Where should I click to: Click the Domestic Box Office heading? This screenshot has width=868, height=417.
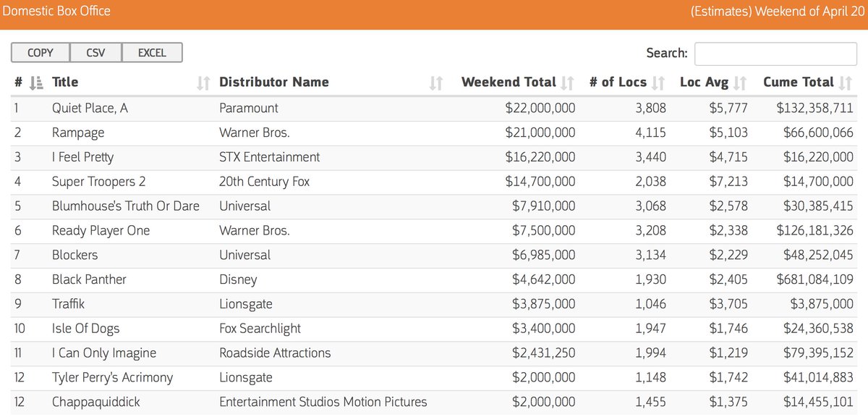tap(56, 12)
